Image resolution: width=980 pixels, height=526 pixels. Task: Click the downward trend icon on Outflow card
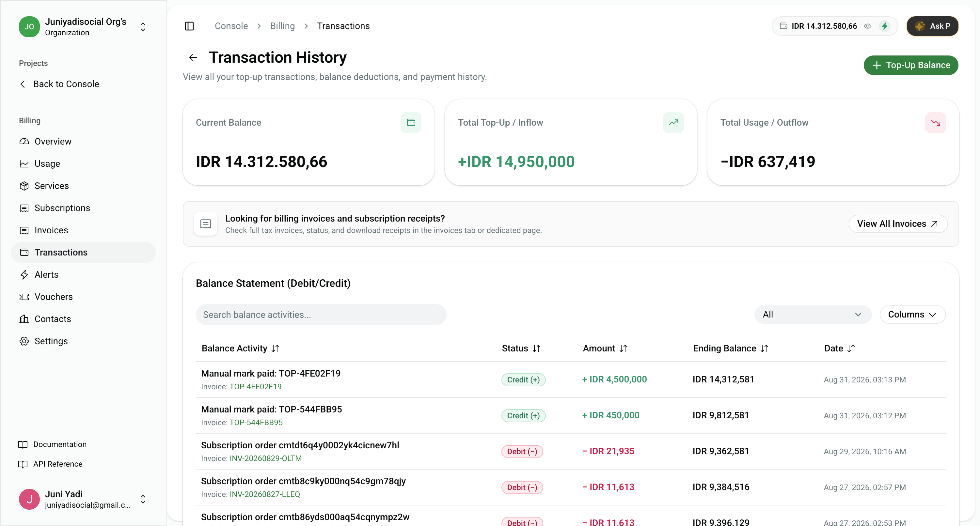(x=936, y=122)
